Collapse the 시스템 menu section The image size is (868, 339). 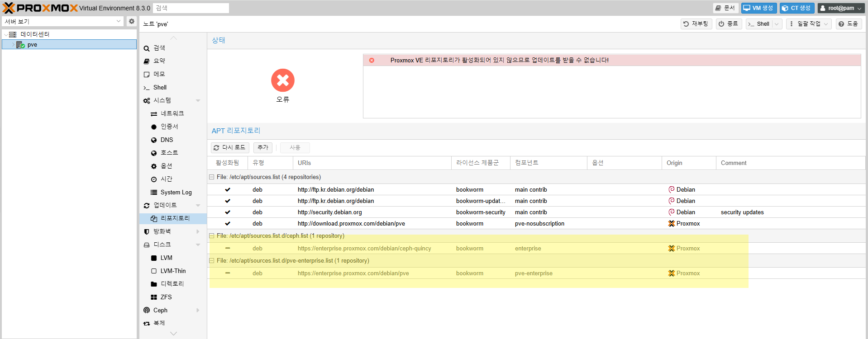[x=198, y=100]
